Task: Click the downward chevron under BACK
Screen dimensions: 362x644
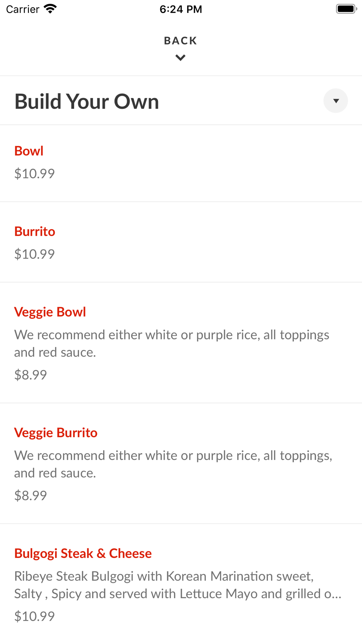Action: coord(180,58)
